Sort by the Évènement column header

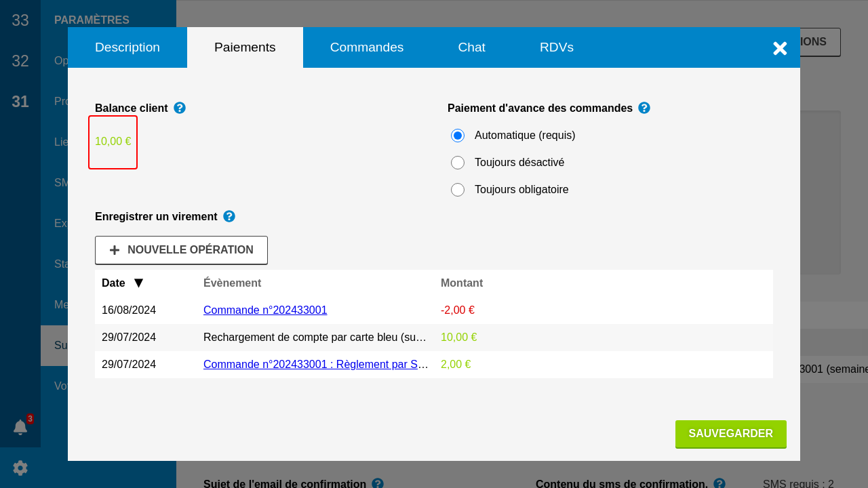[x=232, y=283]
